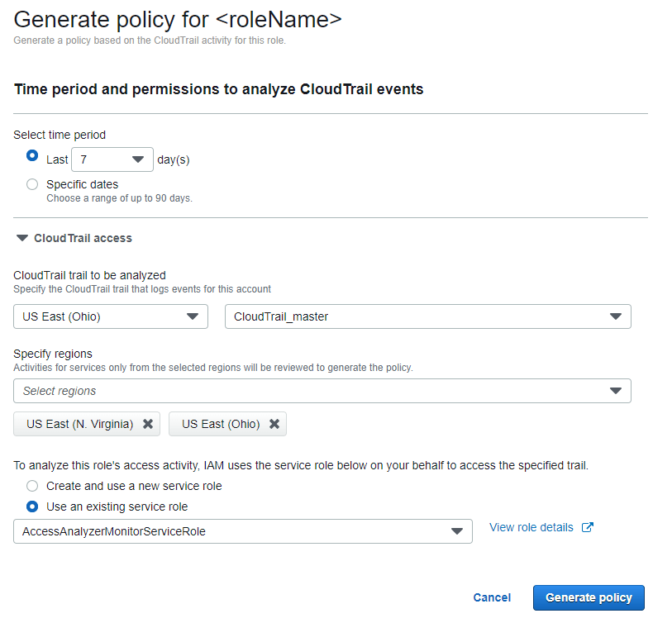Click the Cancel button
Viewport: 672px width, 623px height.
[x=492, y=597]
